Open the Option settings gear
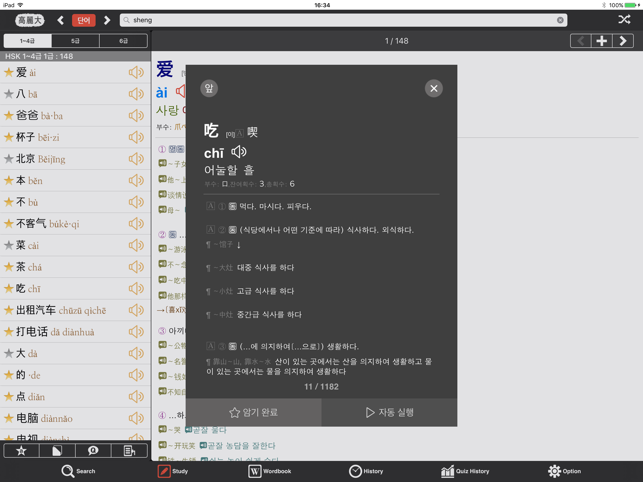 click(564, 471)
